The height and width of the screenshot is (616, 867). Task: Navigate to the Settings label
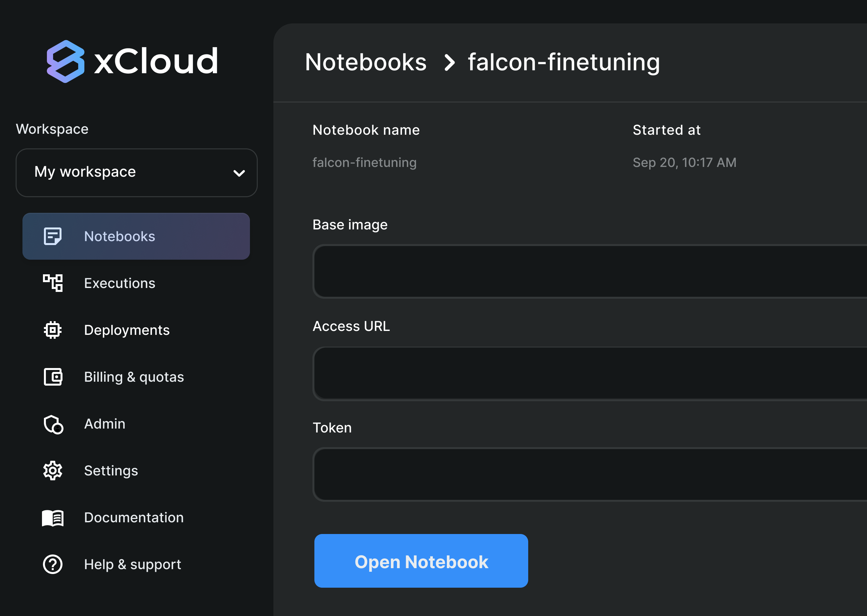pos(111,471)
